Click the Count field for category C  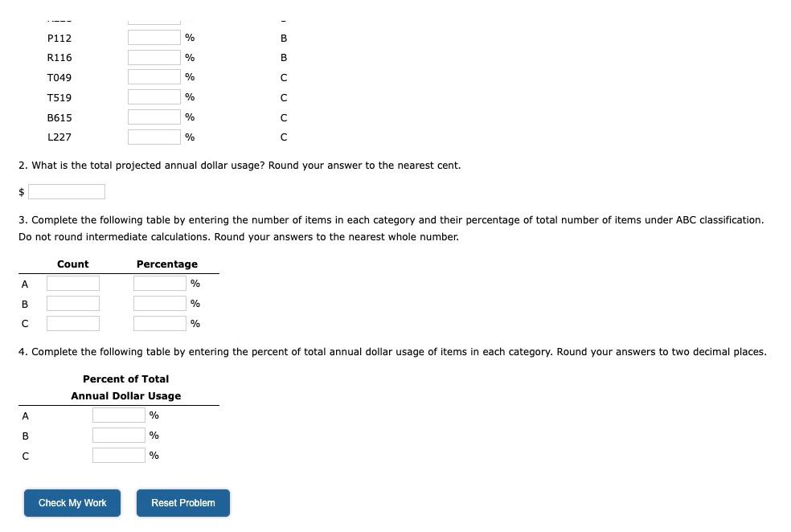click(x=72, y=323)
